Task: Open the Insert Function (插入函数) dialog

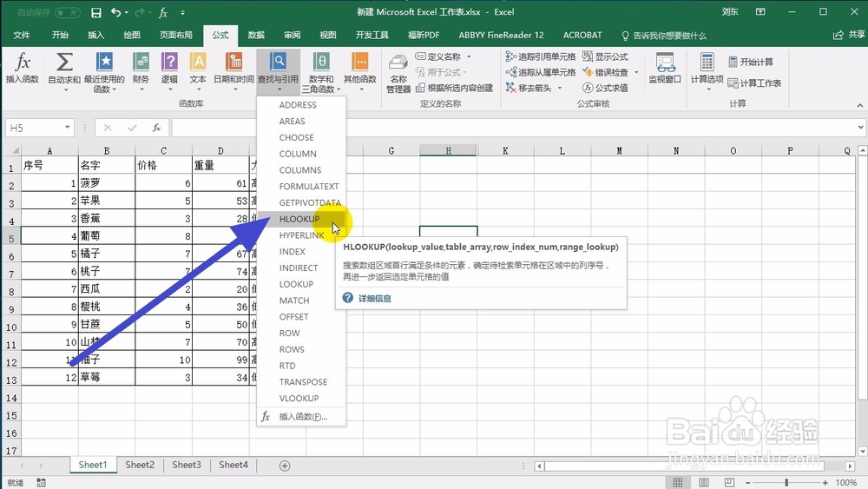Action: [x=23, y=68]
